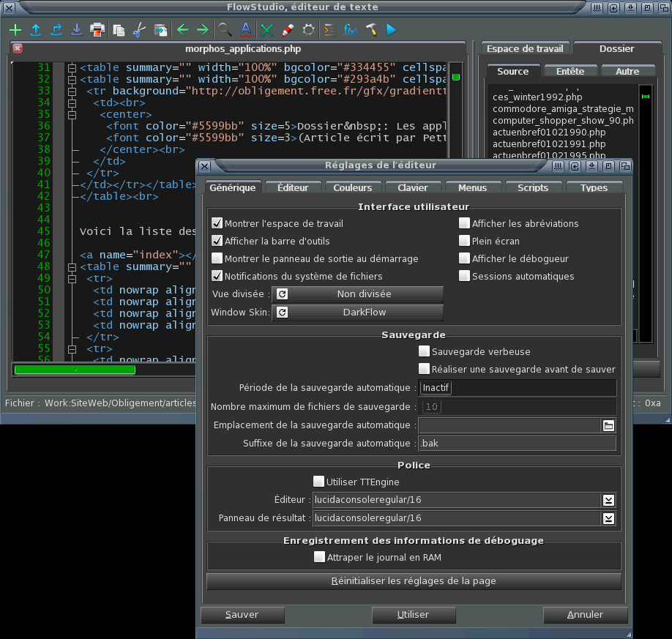Click the f(x) functions icon
Viewport: 672px width, 639px height.
point(350,30)
